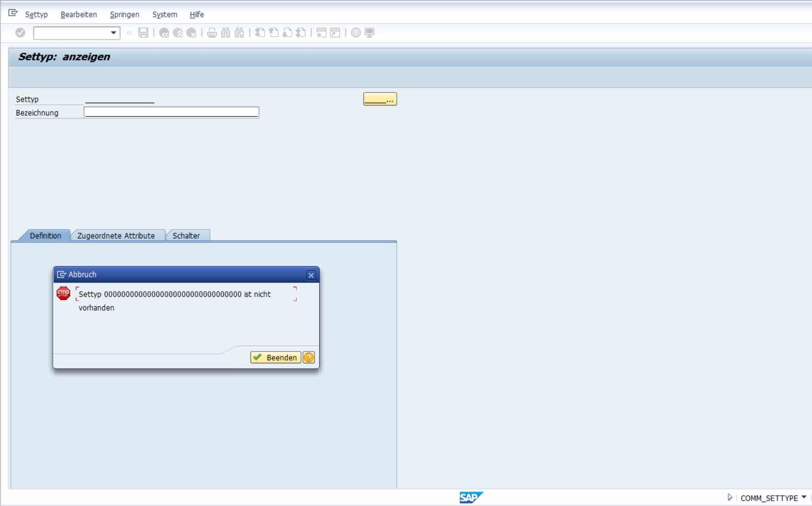Click the 'Settyp: anzeigen' title text
The width and height of the screenshot is (812, 506).
(64, 57)
